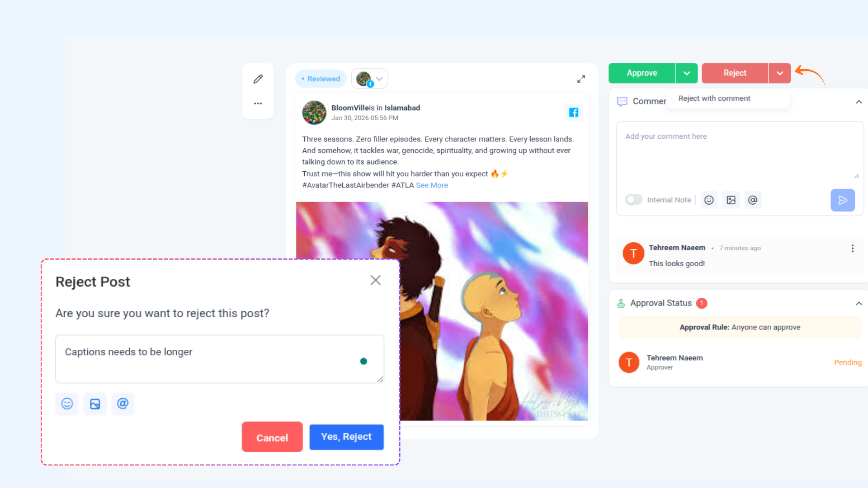
Task: Insert emoji in the Reject Post dialog
Action: coord(67,404)
